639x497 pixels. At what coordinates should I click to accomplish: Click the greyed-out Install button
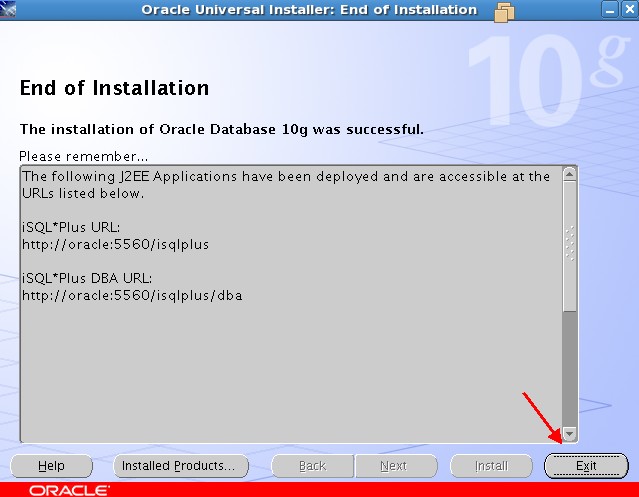pos(491,466)
